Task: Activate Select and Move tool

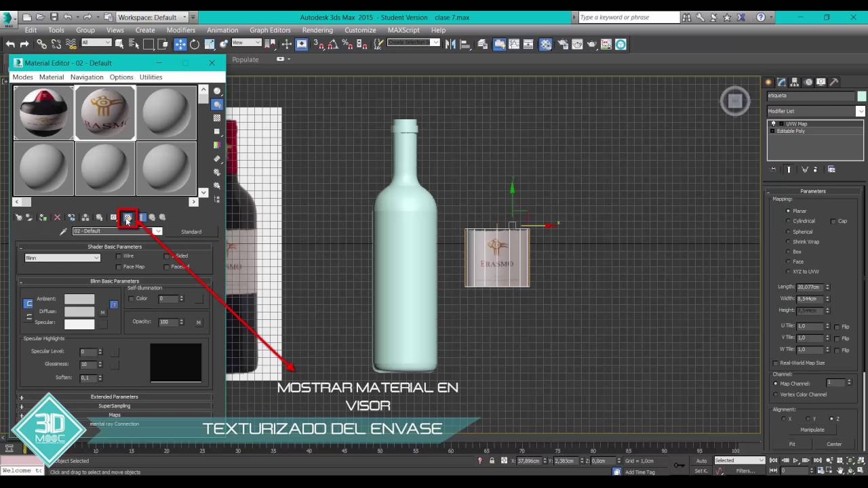Action: [180, 44]
